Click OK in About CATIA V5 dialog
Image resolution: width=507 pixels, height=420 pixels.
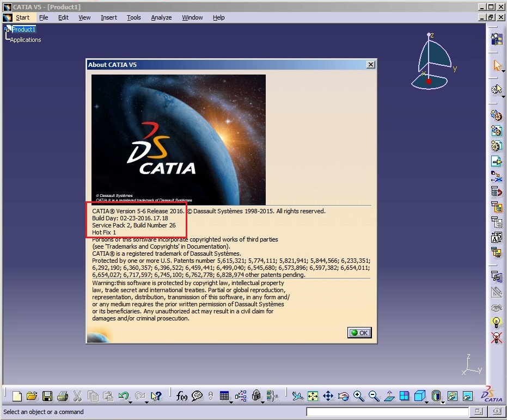(359, 332)
